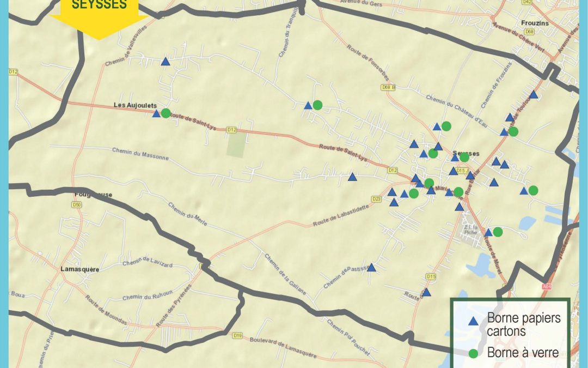Viewport: 588px width, 368px height.
Task: Click the green circle legend symbol
Action: point(473,353)
